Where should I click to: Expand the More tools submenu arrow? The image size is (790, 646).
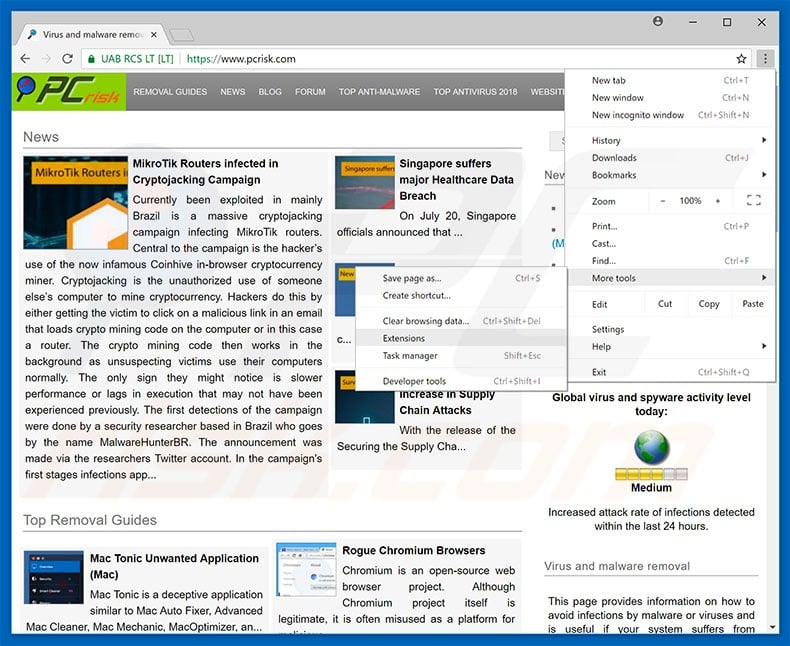click(x=764, y=278)
